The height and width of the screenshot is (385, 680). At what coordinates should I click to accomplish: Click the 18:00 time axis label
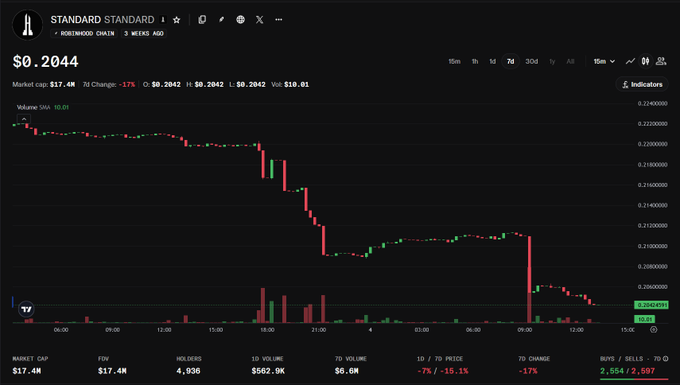(x=267, y=330)
